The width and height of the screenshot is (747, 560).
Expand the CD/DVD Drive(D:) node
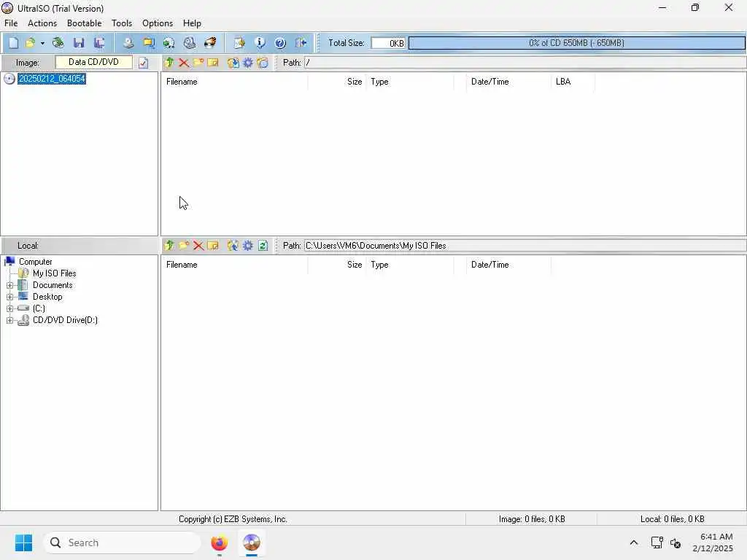click(x=9, y=321)
